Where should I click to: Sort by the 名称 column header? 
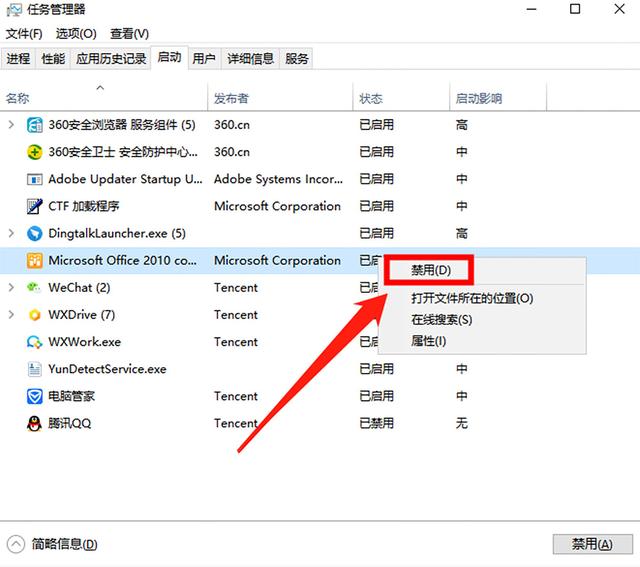pyautogui.click(x=18, y=98)
